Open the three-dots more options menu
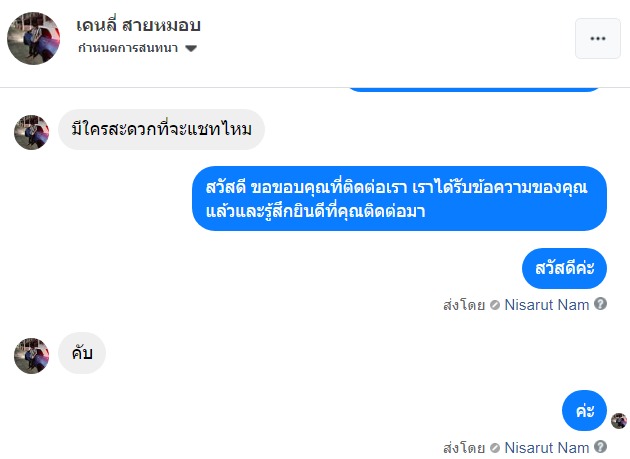Viewport: 630px width, 459px height. 598,38
